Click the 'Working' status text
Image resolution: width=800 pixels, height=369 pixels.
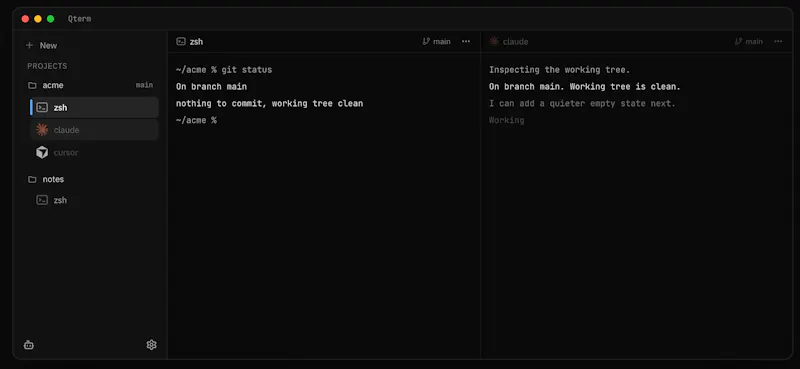[507, 120]
